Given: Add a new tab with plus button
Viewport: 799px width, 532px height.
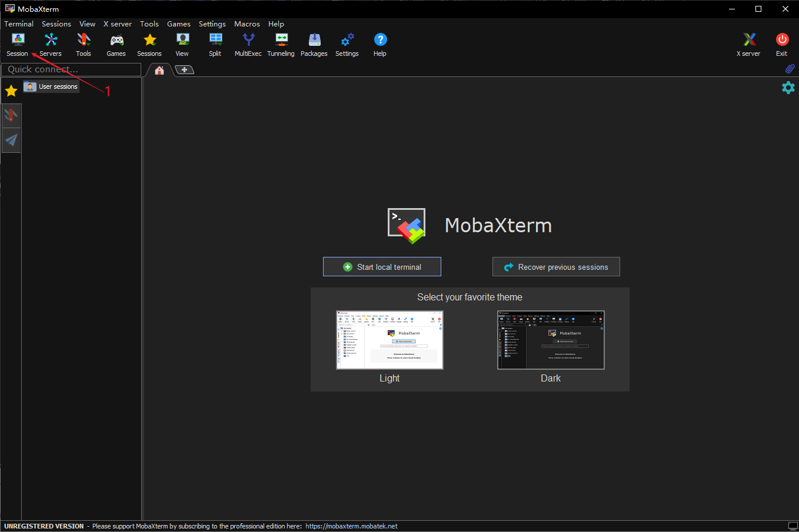Looking at the screenshot, I should tap(184, 70).
